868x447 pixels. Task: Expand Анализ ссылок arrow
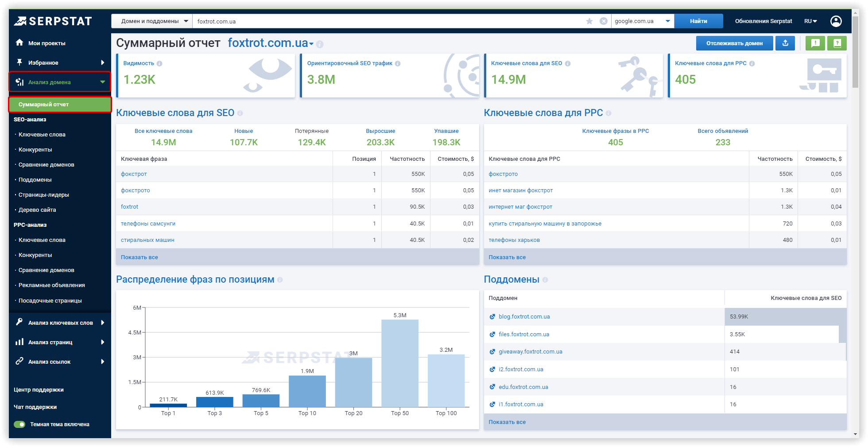[x=103, y=361]
